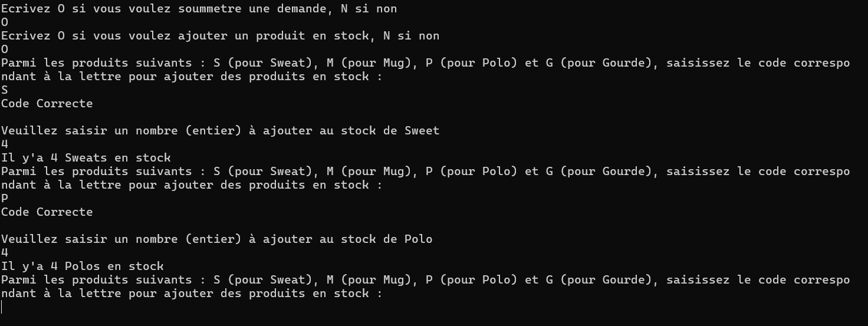This screenshot has width=868, height=326.
Task: Click the word 'Sweet' in the stock prompt
Action: (422, 131)
